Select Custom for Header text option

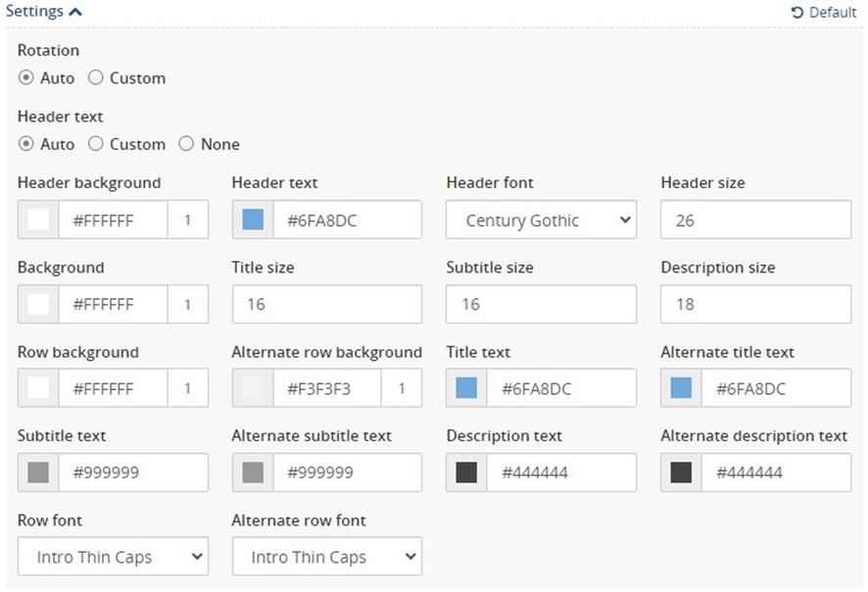[96, 144]
